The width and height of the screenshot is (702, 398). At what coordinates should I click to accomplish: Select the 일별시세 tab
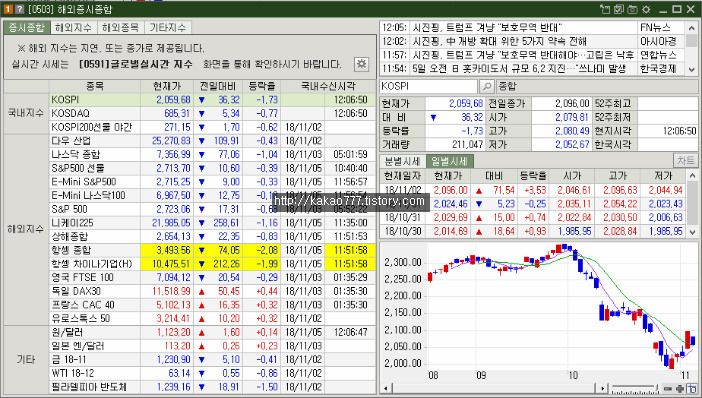click(449, 161)
